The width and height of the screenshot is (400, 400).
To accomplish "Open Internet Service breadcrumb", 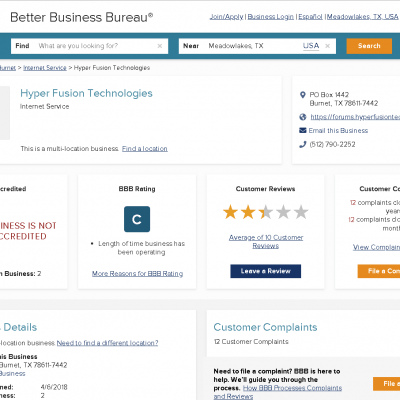I will point(45,68).
